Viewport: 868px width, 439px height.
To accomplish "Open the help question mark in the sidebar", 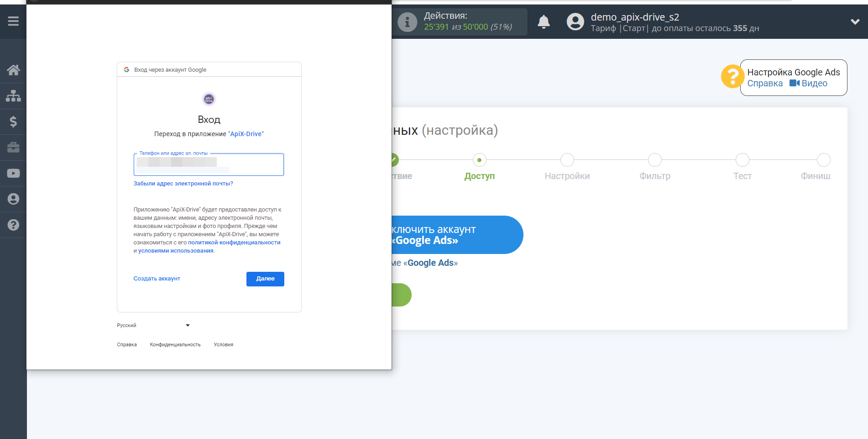I will pyautogui.click(x=13, y=225).
